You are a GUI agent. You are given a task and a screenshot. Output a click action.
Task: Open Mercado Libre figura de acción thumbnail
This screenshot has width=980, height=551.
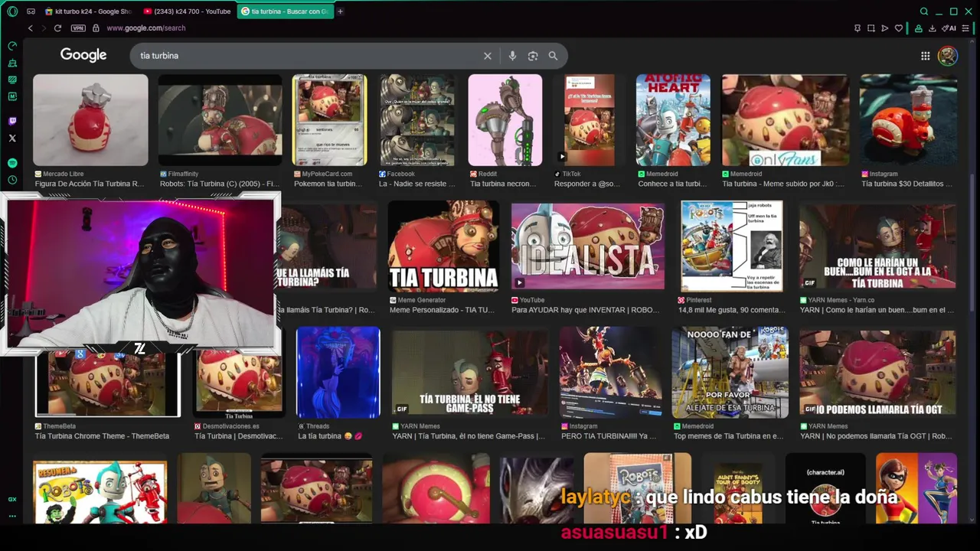[90, 120]
